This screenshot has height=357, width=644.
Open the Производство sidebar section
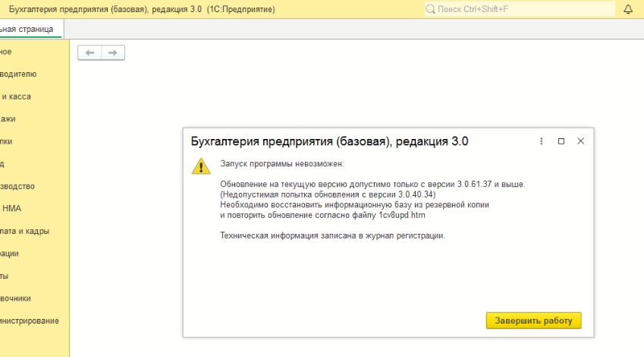(x=17, y=186)
